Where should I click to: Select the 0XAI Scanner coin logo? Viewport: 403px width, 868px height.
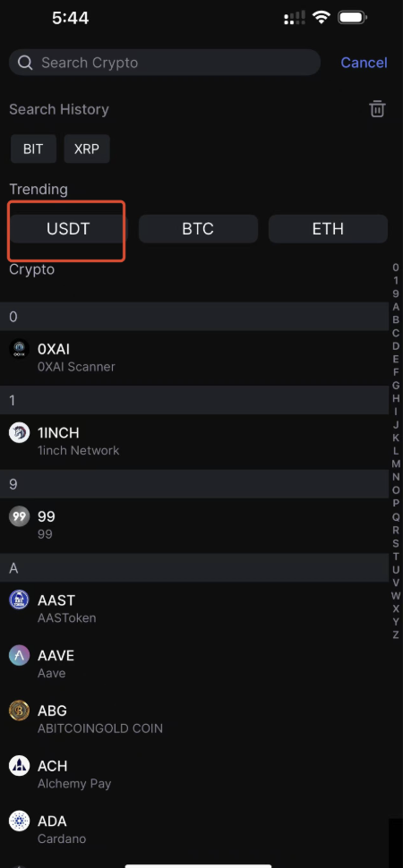20,349
